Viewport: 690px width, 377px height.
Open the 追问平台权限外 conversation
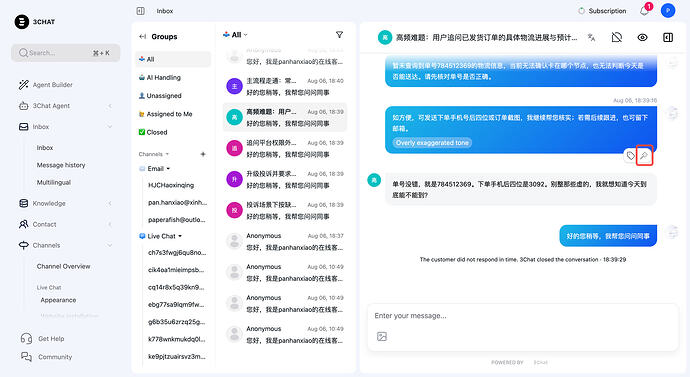285,149
